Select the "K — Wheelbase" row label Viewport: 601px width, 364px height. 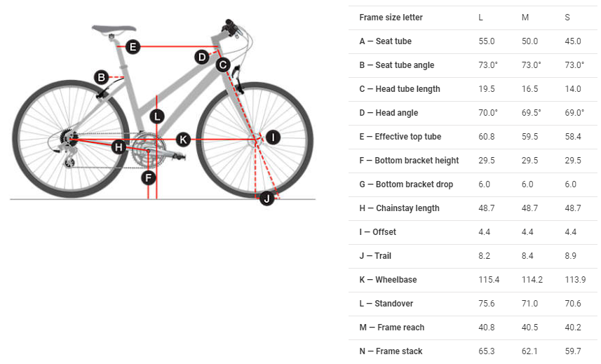(x=388, y=280)
